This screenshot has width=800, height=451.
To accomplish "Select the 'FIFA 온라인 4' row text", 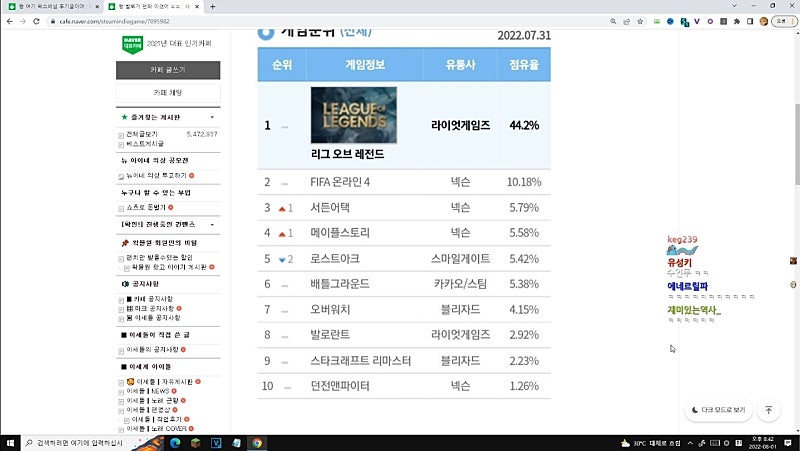I will point(340,182).
